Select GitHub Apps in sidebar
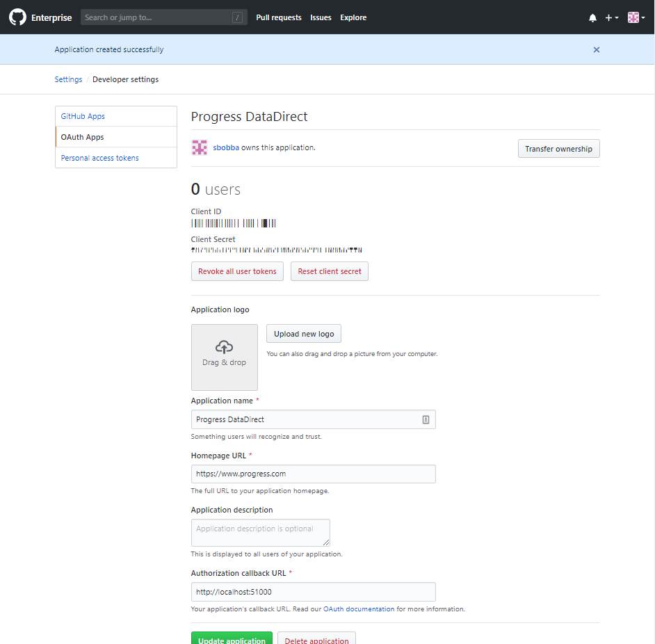Screen dimensions: 655x644 click(116, 116)
